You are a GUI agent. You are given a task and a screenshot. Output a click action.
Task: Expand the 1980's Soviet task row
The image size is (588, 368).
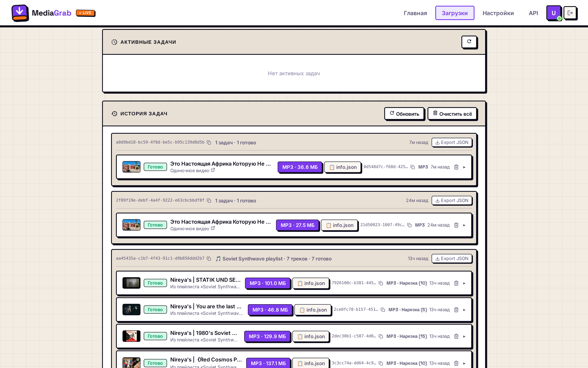(x=464, y=337)
